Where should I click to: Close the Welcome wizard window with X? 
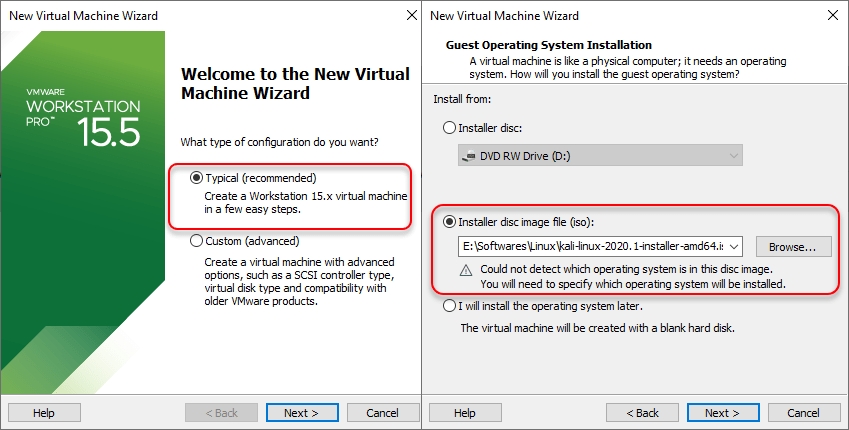pos(412,15)
